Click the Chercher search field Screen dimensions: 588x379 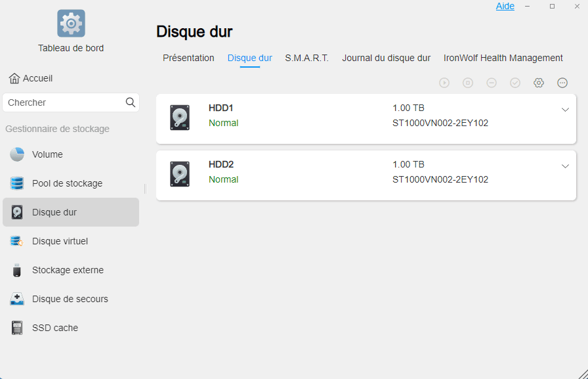62,102
